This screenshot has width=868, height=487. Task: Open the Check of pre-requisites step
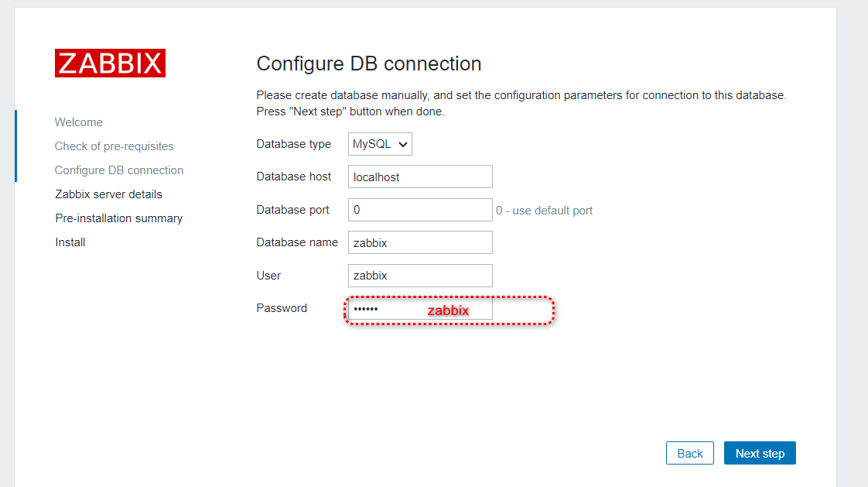(114, 146)
